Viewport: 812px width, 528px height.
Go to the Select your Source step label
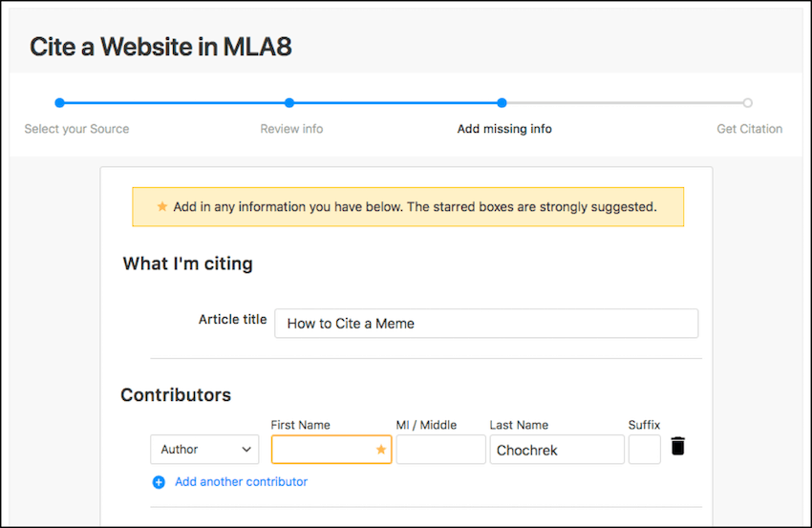(x=76, y=129)
